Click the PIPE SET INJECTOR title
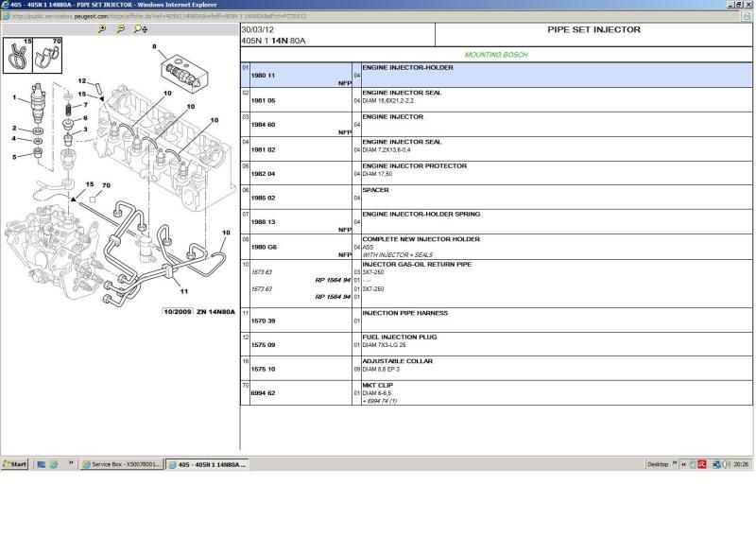756x537 pixels. 593,30
